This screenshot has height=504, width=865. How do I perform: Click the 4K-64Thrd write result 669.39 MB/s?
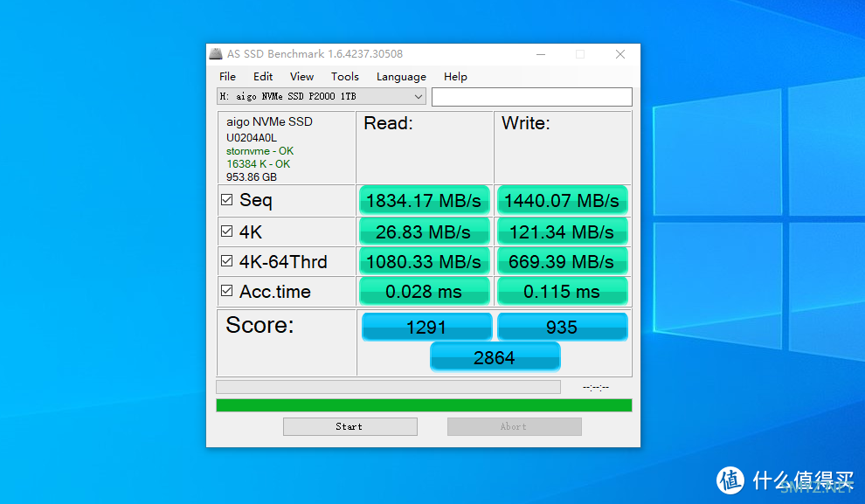tap(562, 262)
